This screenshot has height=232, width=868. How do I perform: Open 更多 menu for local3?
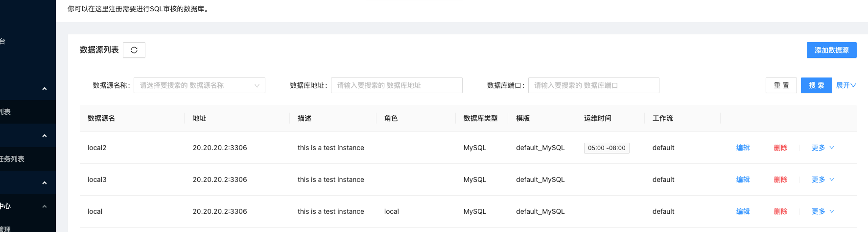pyautogui.click(x=822, y=180)
